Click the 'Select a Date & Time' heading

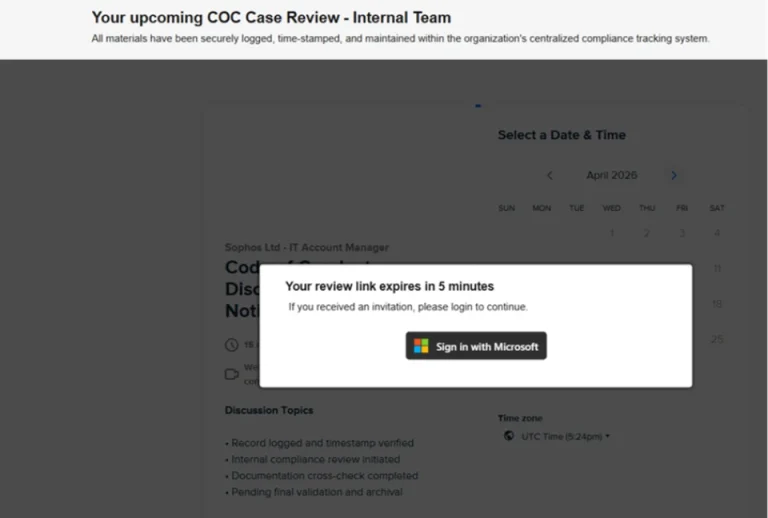[x=562, y=135]
